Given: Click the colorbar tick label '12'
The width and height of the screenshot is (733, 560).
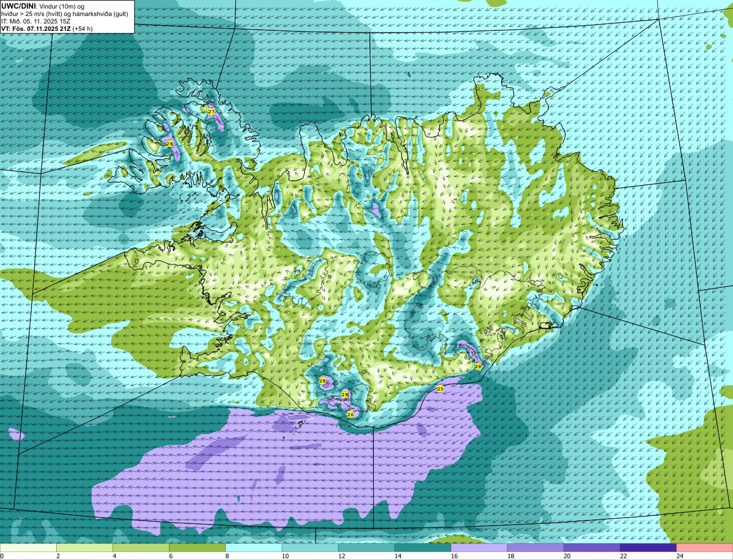Looking at the screenshot, I should tap(341, 556).
